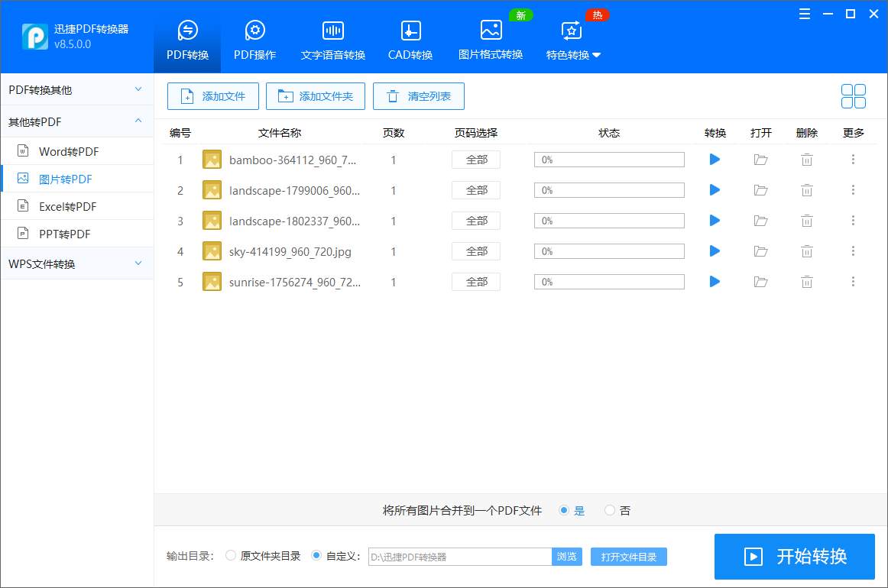Select PPT转PDF in the sidebar
Viewport: 888px width, 588px height.
(x=77, y=234)
